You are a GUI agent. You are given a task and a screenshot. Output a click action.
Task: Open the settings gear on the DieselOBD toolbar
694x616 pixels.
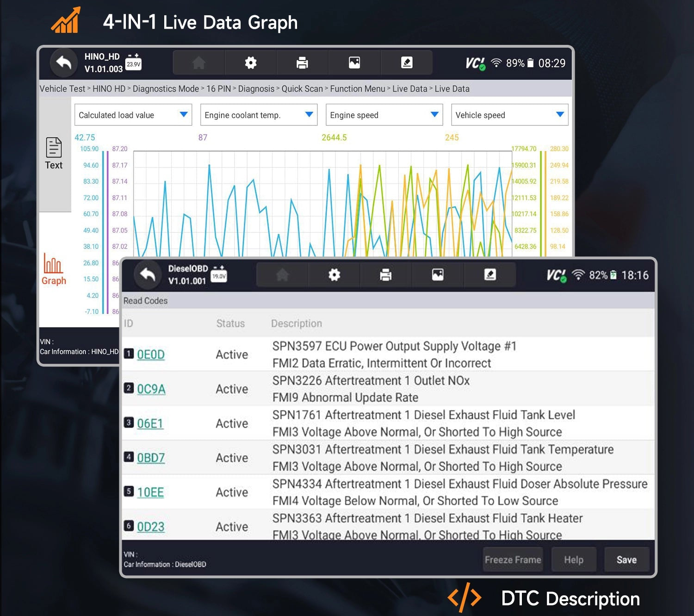[x=334, y=274]
